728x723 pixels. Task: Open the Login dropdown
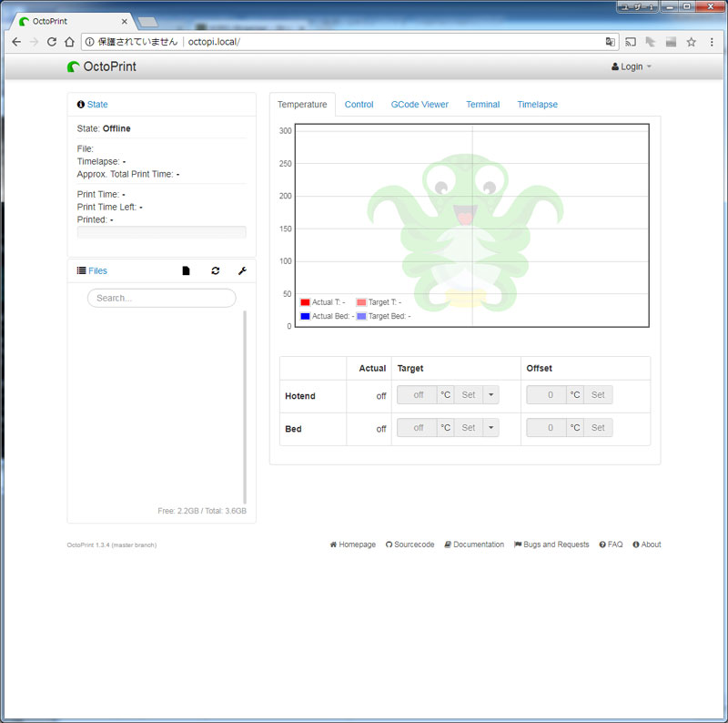(632, 66)
